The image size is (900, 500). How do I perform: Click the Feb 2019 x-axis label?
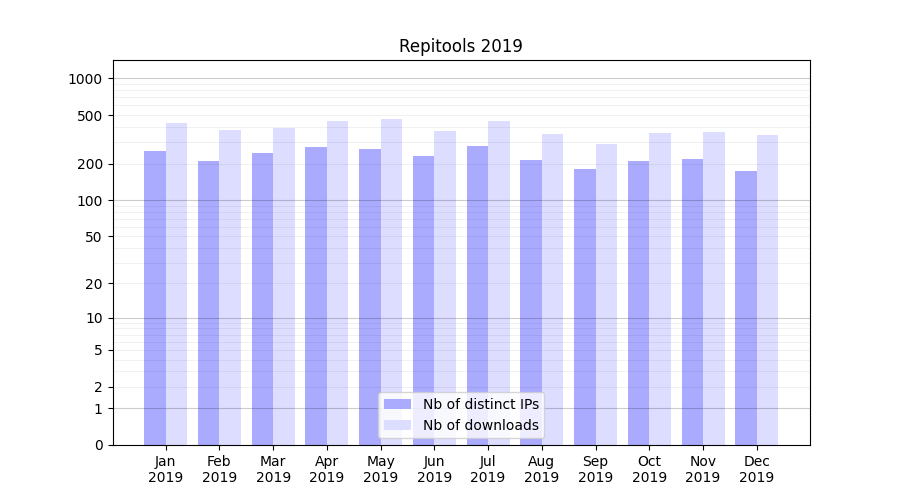pyautogui.click(x=219, y=469)
